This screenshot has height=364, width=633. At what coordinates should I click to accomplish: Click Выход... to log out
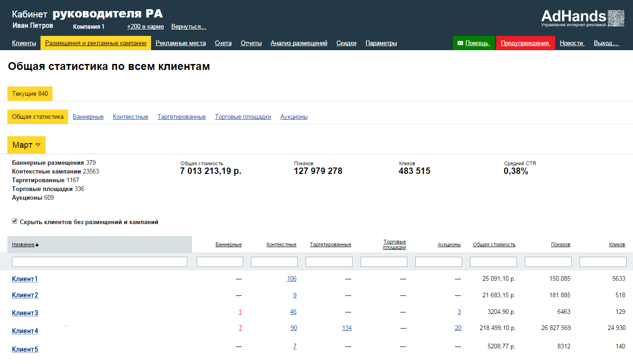coord(606,43)
